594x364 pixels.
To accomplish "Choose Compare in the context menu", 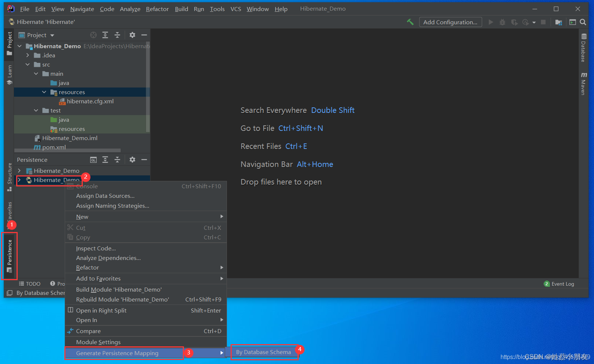I will (x=146, y=331).
